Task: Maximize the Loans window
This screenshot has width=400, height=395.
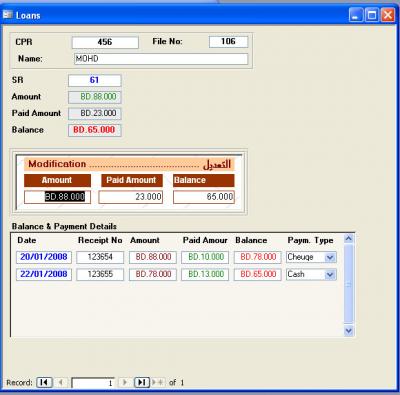Action: pyautogui.click(x=372, y=15)
